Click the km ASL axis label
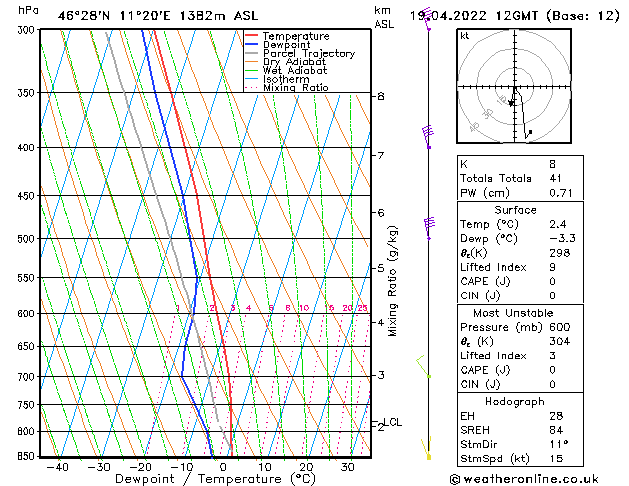The image size is (629, 486). pyautogui.click(x=384, y=17)
